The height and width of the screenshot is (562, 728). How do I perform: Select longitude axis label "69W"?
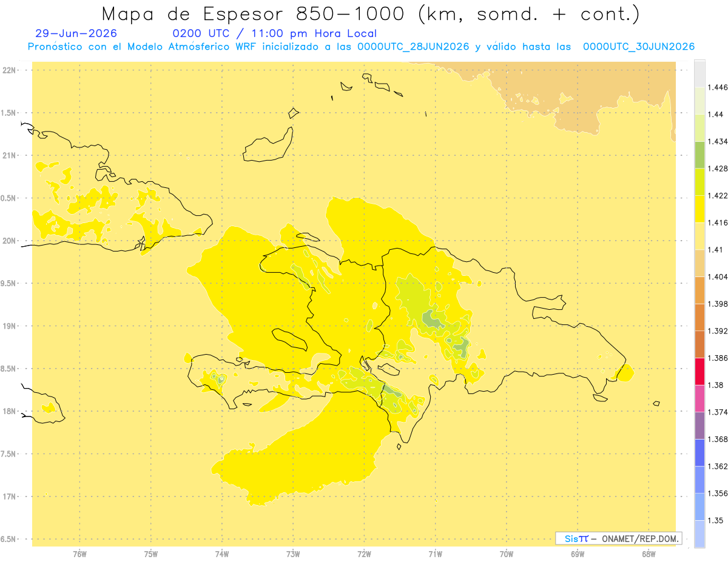pos(578,554)
